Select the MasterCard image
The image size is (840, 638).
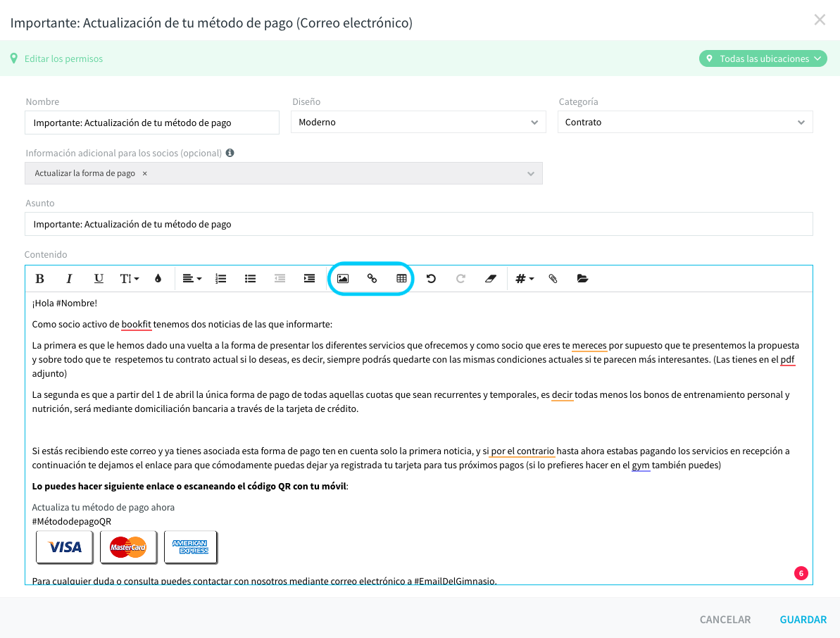[129, 547]
